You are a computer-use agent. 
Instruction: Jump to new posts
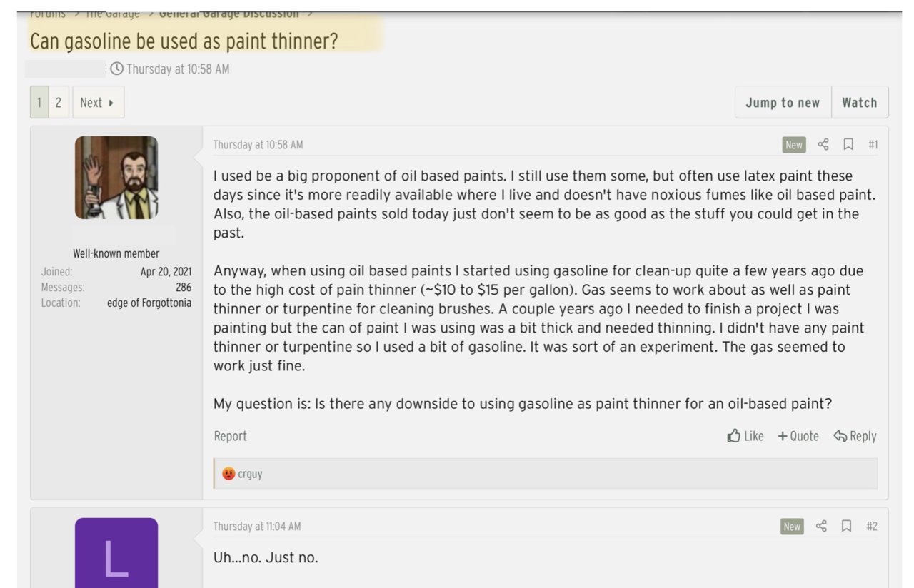point(783,103)
